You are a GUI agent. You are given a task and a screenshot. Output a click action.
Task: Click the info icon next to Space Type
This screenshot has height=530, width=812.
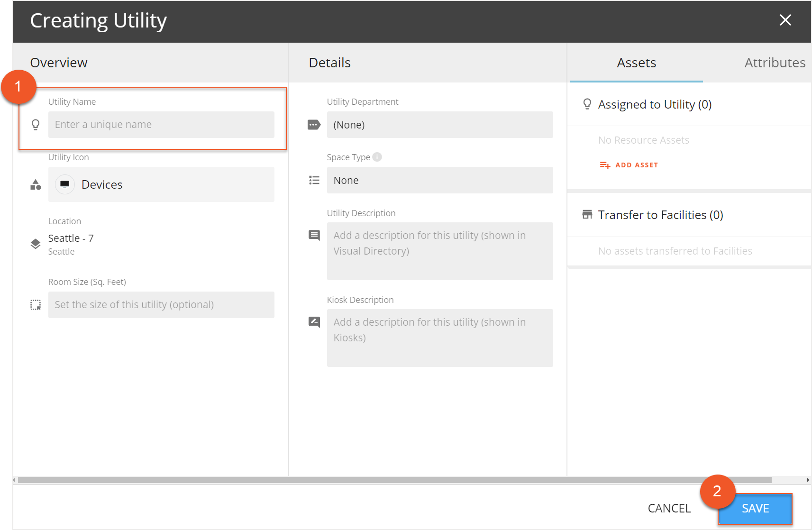tap(377, 157)
